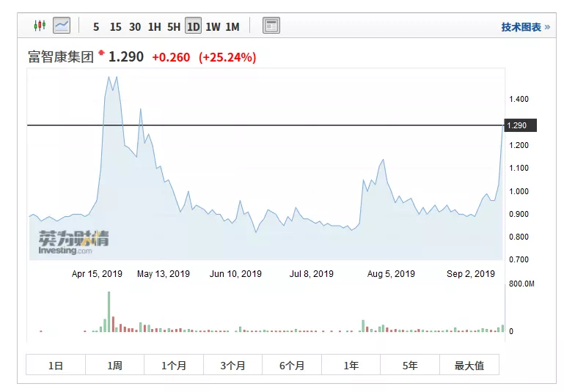Screen dimensions: 564x392
Task: Select the 1D daily interval
Action: coord(193,26)
